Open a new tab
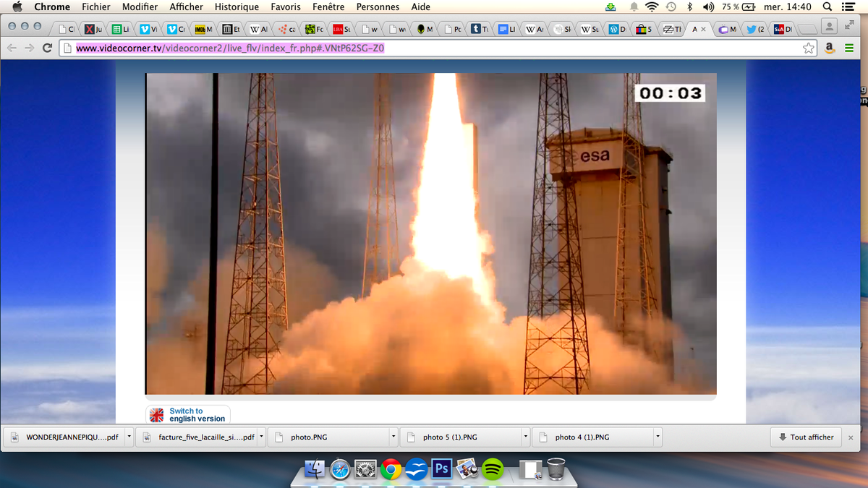The image size is (868, 488). [807, 29]
